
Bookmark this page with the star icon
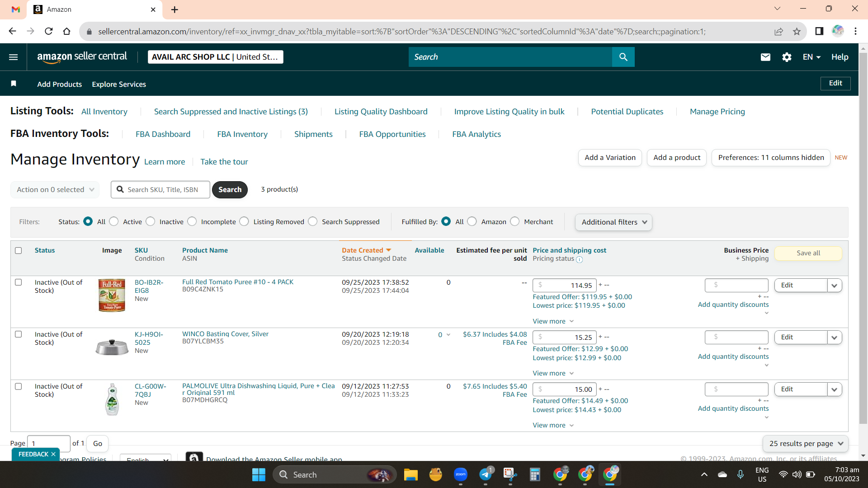pos(797,31)
